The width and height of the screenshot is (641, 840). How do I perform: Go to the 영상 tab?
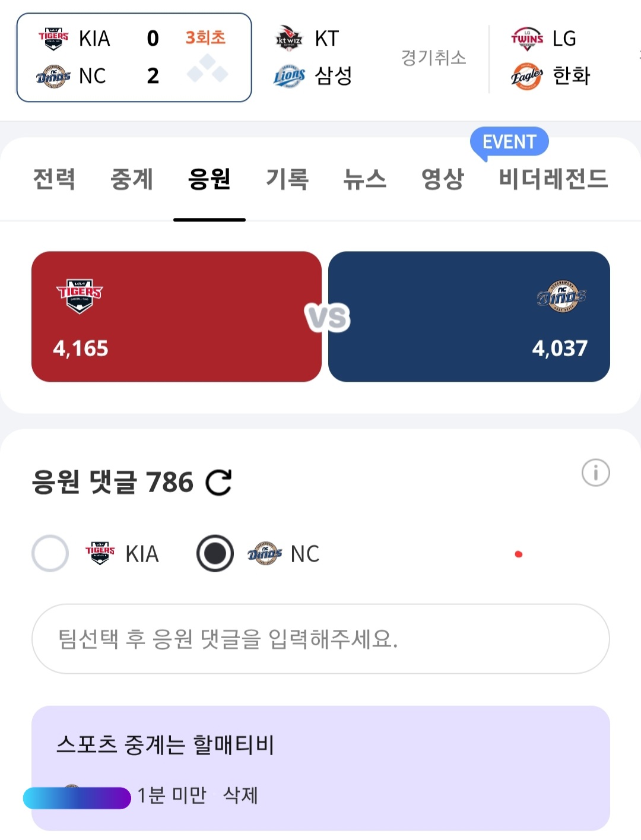coord(442,179)
